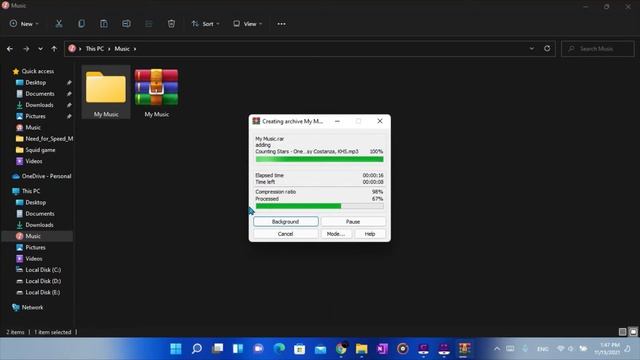
Task: Open the Squid game folder
Action: [x=40, y=150]
